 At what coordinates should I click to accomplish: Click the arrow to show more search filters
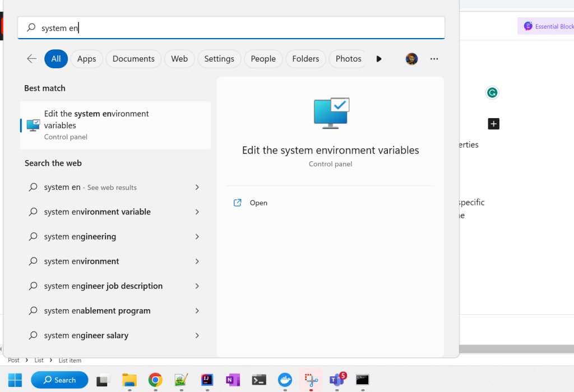coord(378,59)
